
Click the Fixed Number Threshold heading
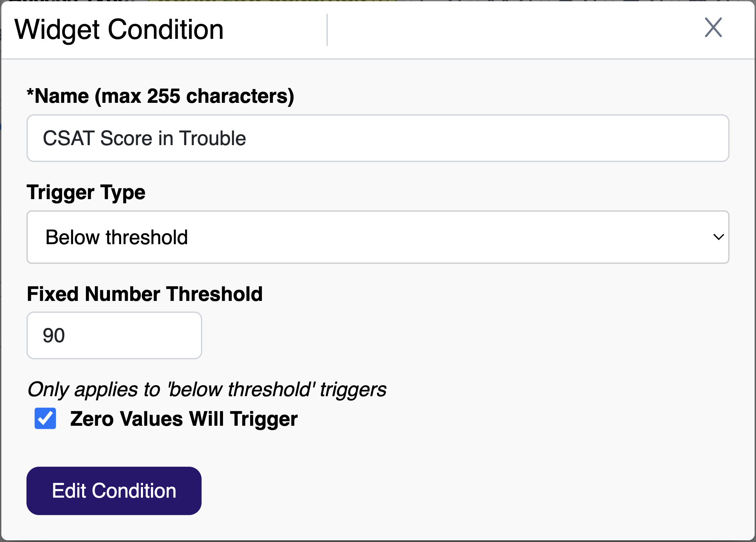145,294
